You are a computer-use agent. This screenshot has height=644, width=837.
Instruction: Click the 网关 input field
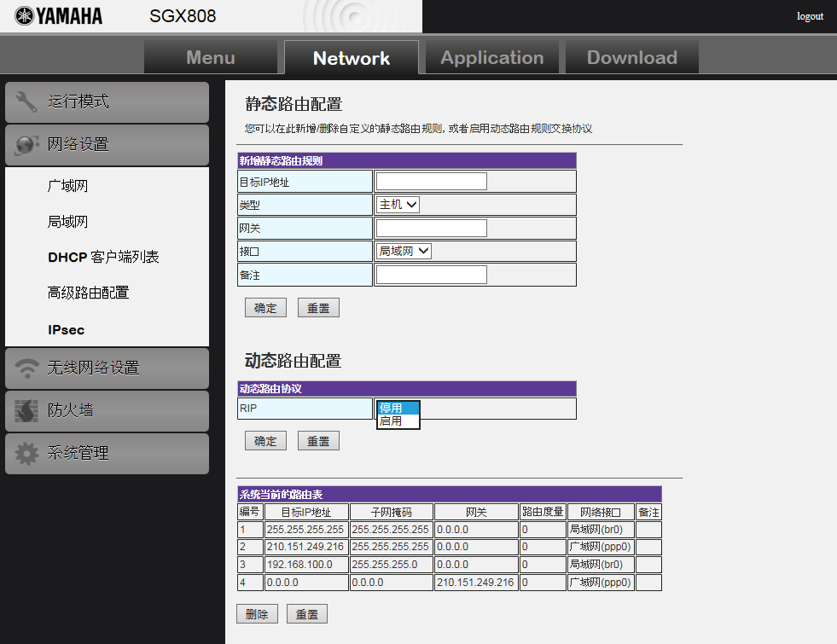pos(431,228)
